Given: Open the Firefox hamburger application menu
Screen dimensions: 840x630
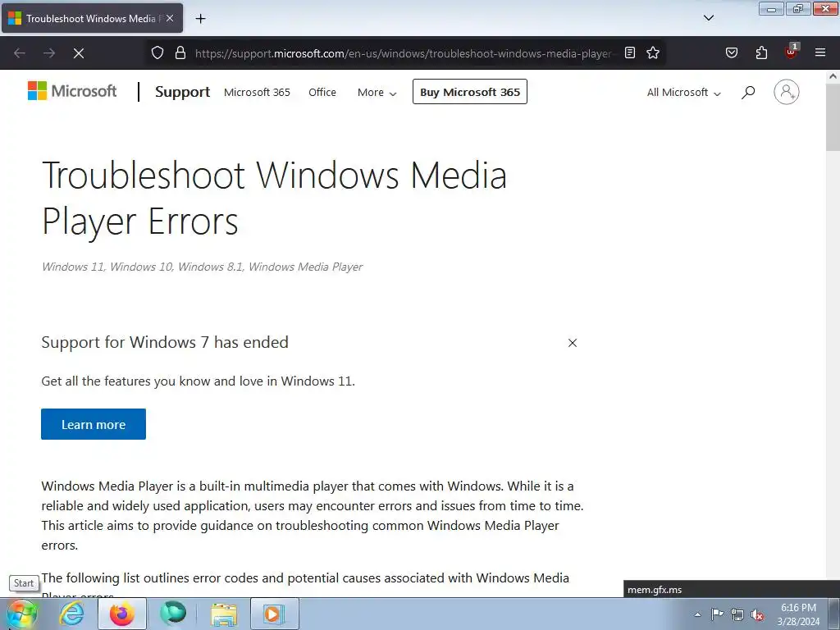Looking at the screenshot, I should point(820,52).
